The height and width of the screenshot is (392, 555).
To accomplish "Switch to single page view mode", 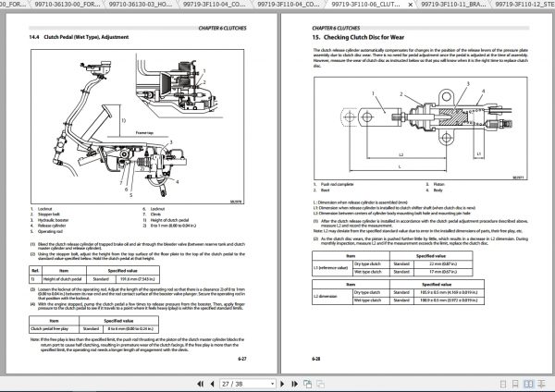I will [503, 384].
